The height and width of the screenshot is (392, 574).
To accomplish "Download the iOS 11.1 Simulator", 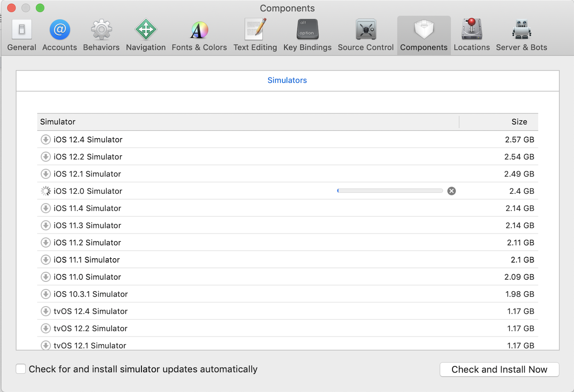I will click(46, 260).
